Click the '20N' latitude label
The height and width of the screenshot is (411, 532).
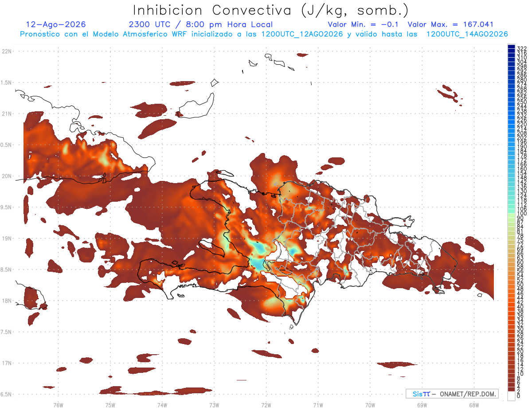pyautogui.click(x=7, y=176)
